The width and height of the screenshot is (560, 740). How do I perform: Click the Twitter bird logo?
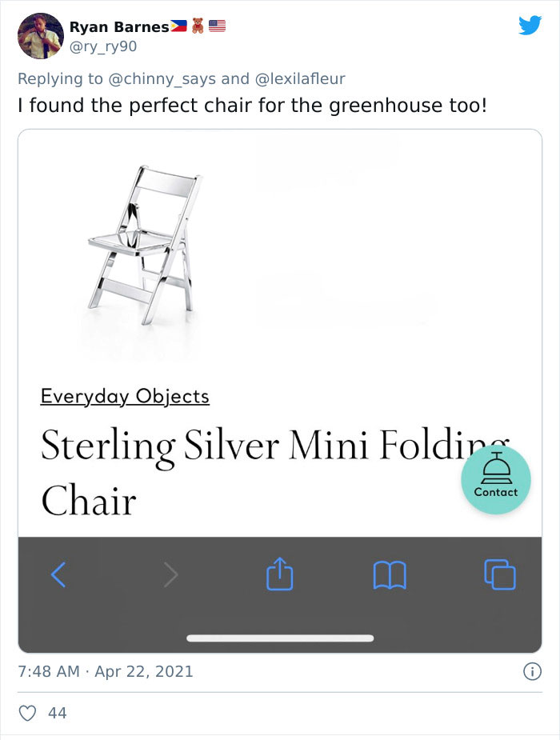[x=530, y=26]
